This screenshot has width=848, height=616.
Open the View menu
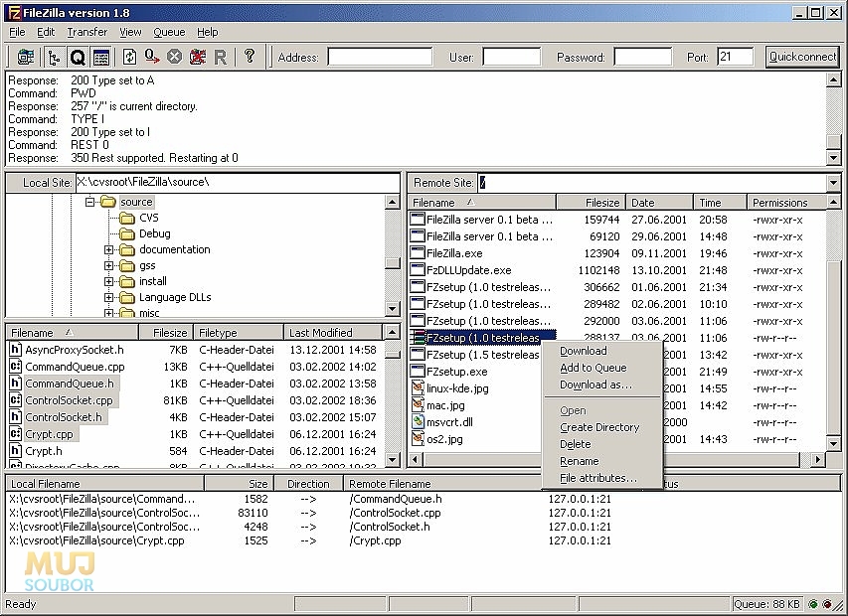click(130, 32)
